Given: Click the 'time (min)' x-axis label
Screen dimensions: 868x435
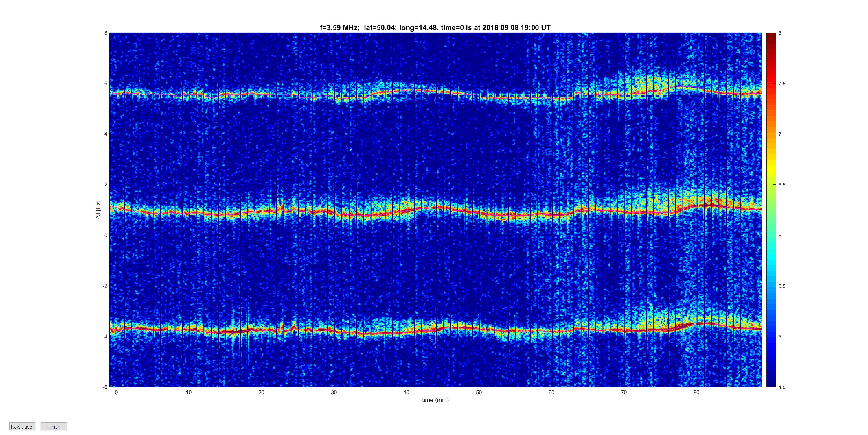Looking at the screenshot, I should [x=435, y=400].
